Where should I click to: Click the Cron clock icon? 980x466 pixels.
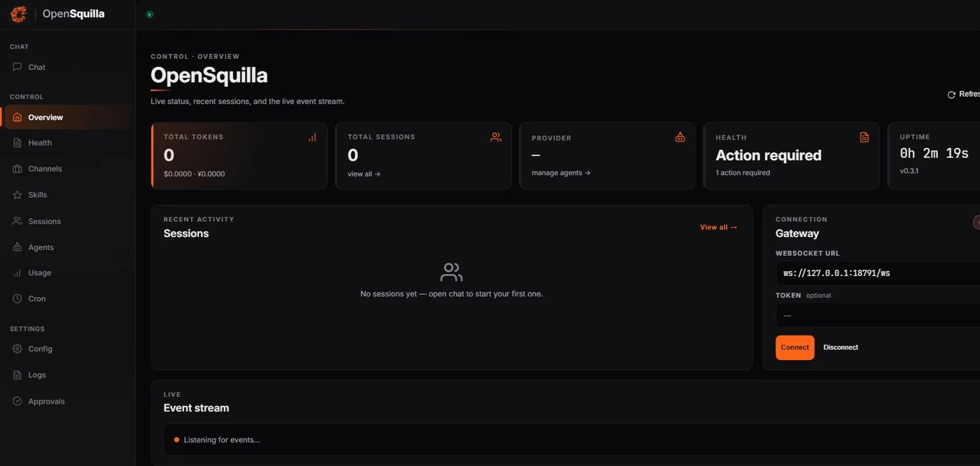tap(17, 299)
